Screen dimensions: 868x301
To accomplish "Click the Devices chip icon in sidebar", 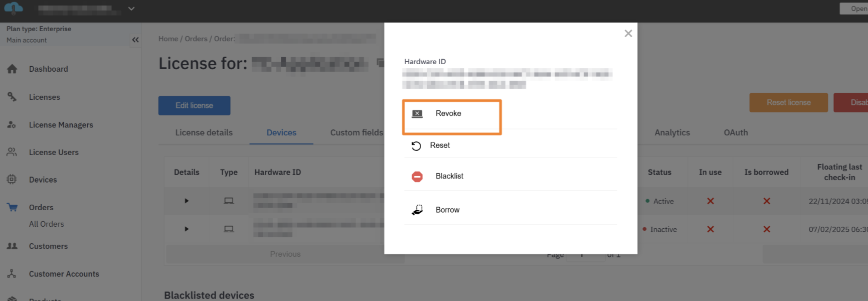I will point(13,180).
